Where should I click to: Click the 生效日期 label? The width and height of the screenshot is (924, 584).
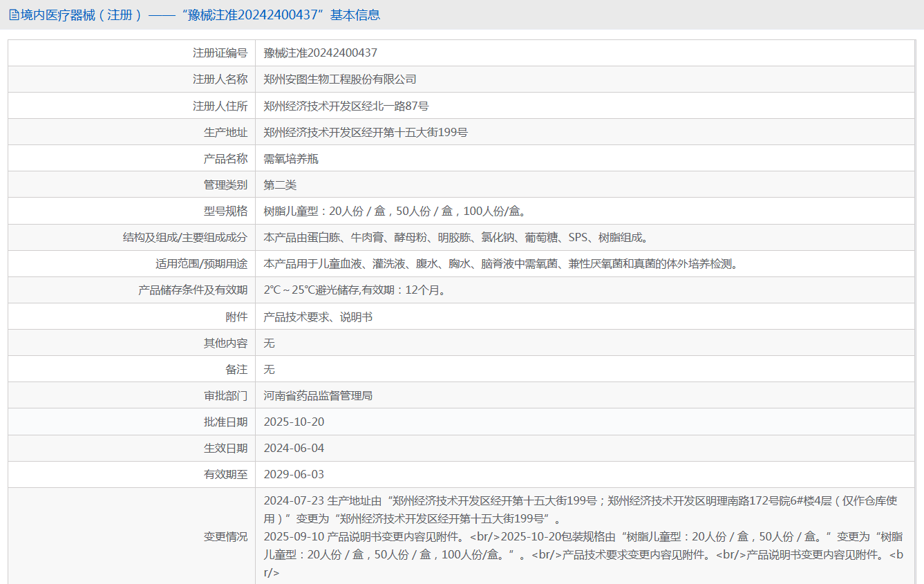[x=225, y=448]
